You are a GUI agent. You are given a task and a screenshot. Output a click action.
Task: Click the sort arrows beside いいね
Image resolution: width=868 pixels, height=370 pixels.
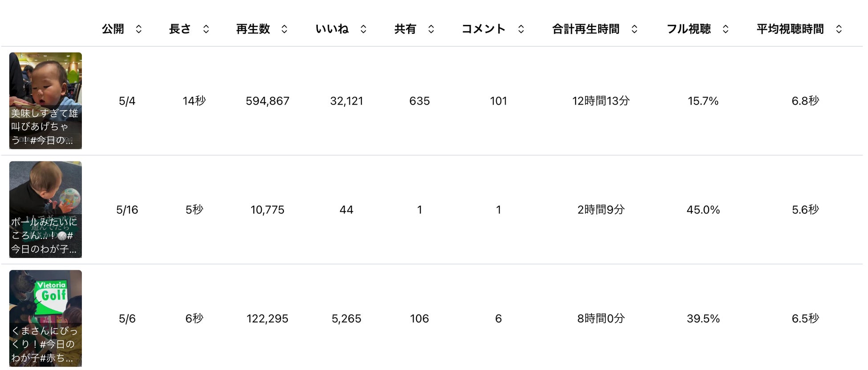pyautogui.click(x=364, y=29)
